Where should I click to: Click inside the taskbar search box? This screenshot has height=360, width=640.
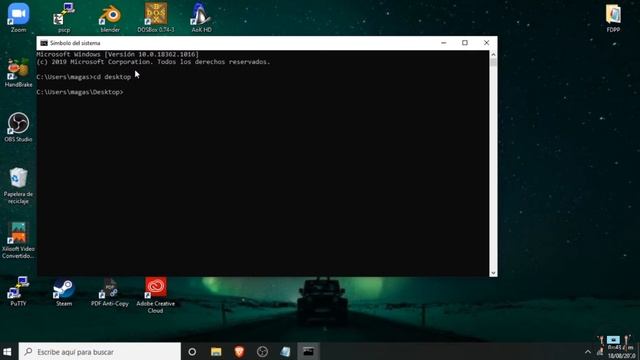(100, 351)
